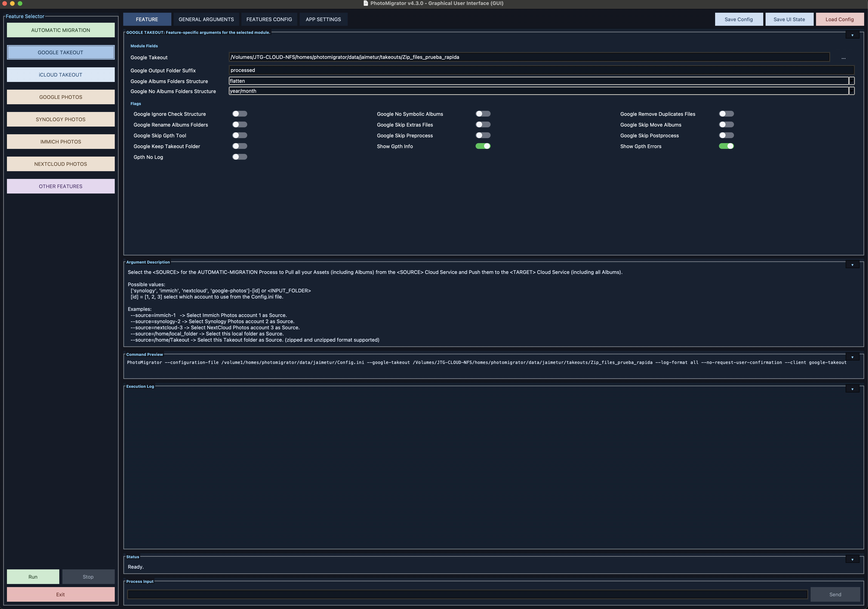Open Google No Albums Folders Structure dropdown
868x609 pixels.
pos(852,91)
